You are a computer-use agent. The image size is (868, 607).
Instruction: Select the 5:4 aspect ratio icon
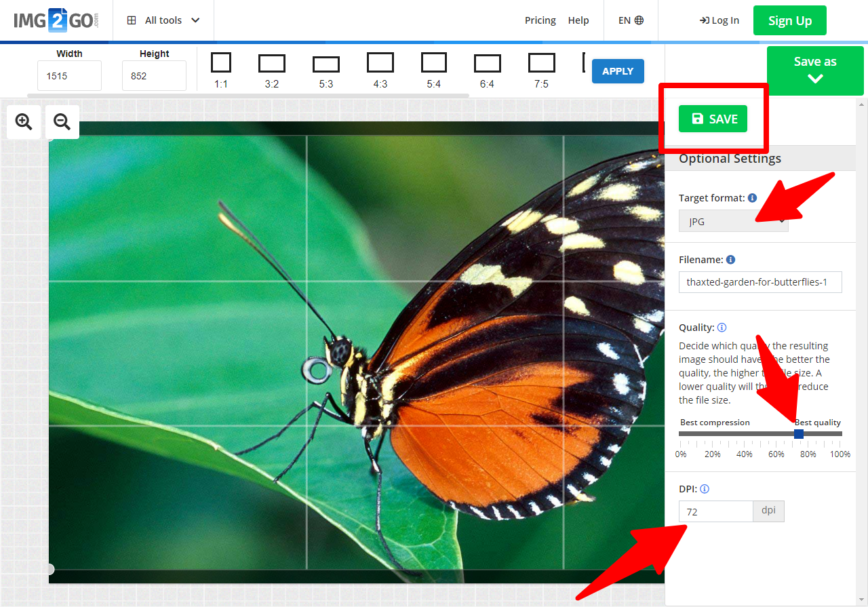(434, 63)
